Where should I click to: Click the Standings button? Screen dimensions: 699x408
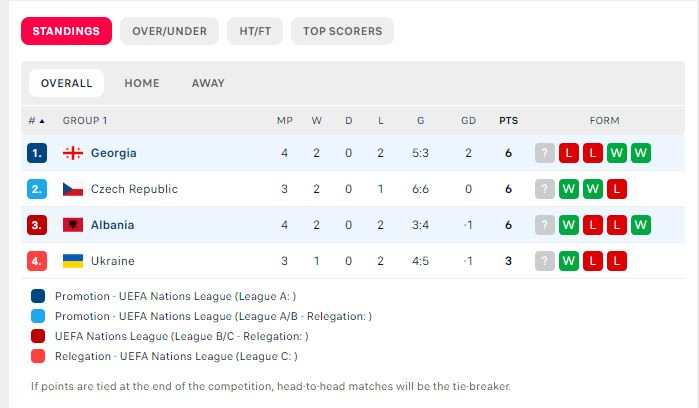pyautogui.click(x=66, y=31)
